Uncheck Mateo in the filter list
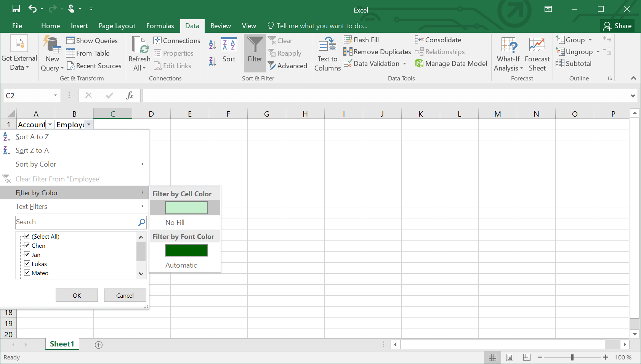 pyautogui.click(x=27, y=273)
